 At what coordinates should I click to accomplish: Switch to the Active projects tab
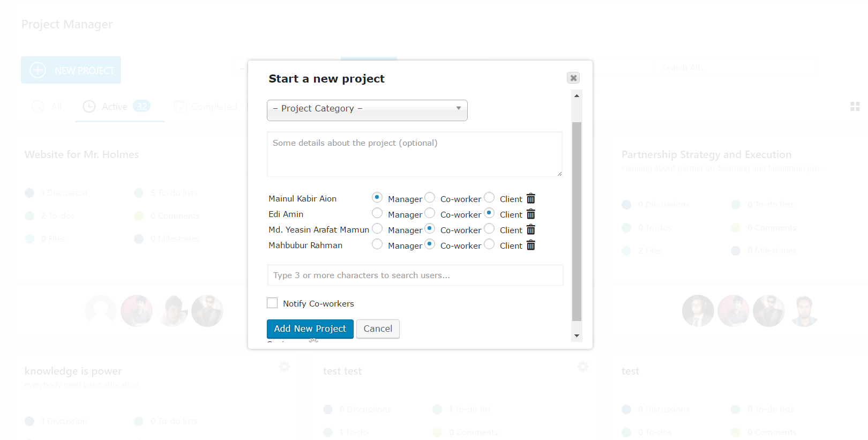click(x=117, y=107)
